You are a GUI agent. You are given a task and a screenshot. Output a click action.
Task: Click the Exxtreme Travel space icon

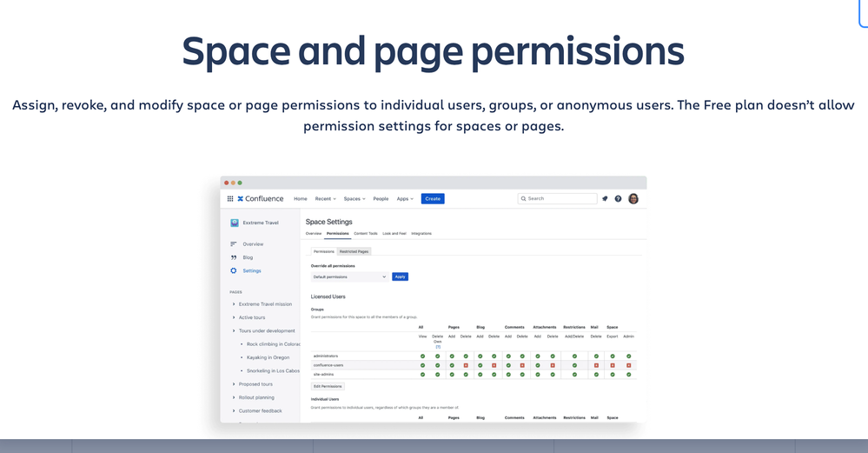(235, 223)
